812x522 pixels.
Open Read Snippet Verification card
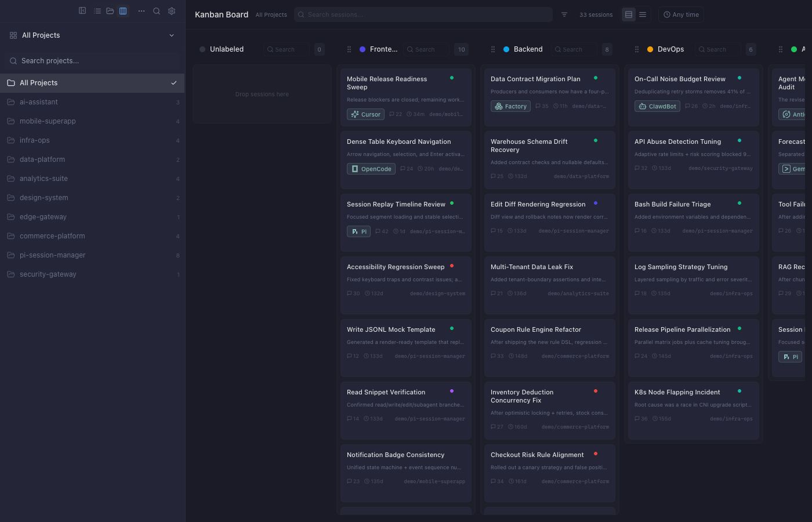[406, 411]
